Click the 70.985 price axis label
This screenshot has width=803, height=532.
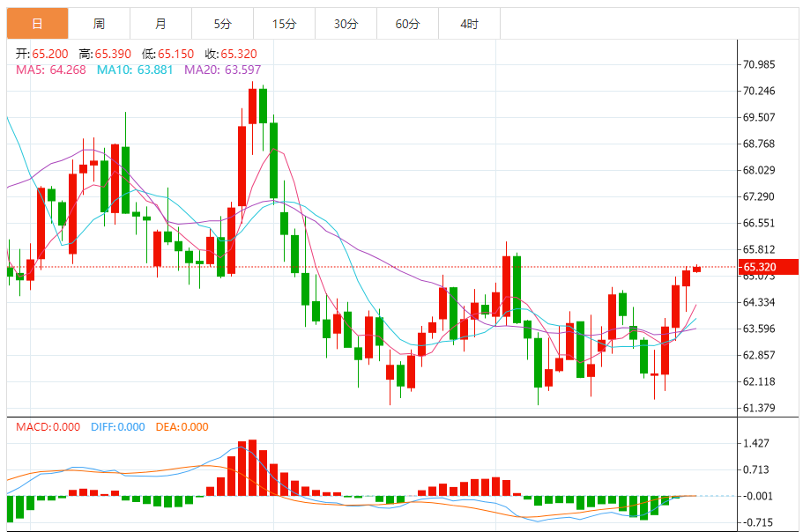pos(759,64)
